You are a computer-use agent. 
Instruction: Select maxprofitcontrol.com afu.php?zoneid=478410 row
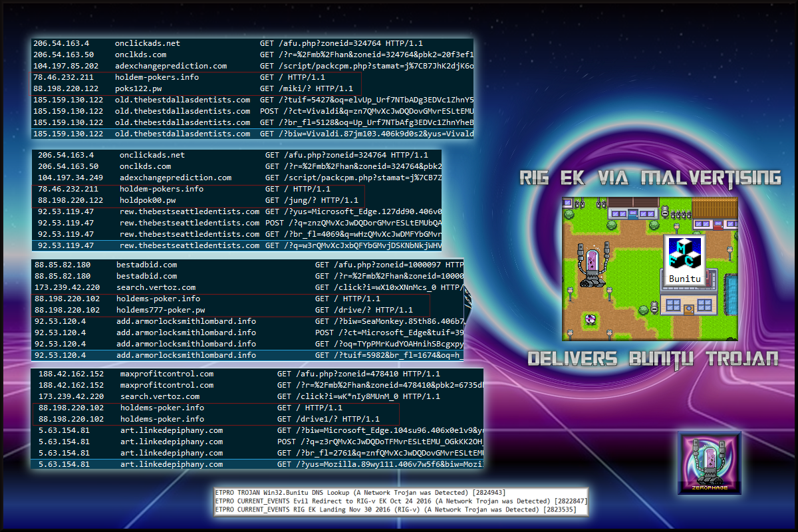tap(258, 374)
